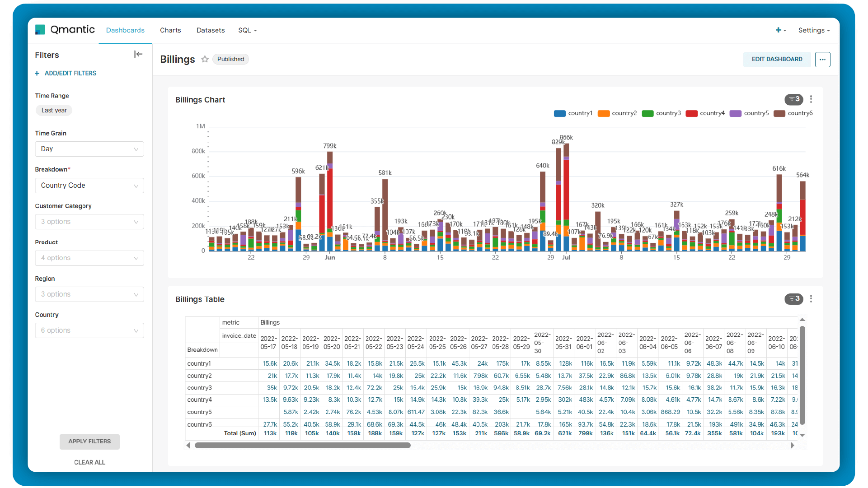Click the Qmantic logo
Viewport: 868px width, 488px height.
[x=65, y=30]
